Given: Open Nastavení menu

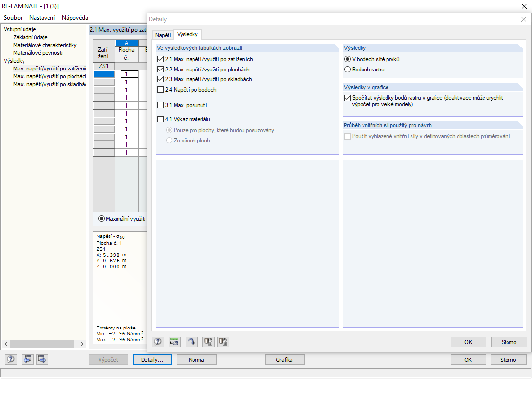Looking at the screenshot, I should [42, 18].
